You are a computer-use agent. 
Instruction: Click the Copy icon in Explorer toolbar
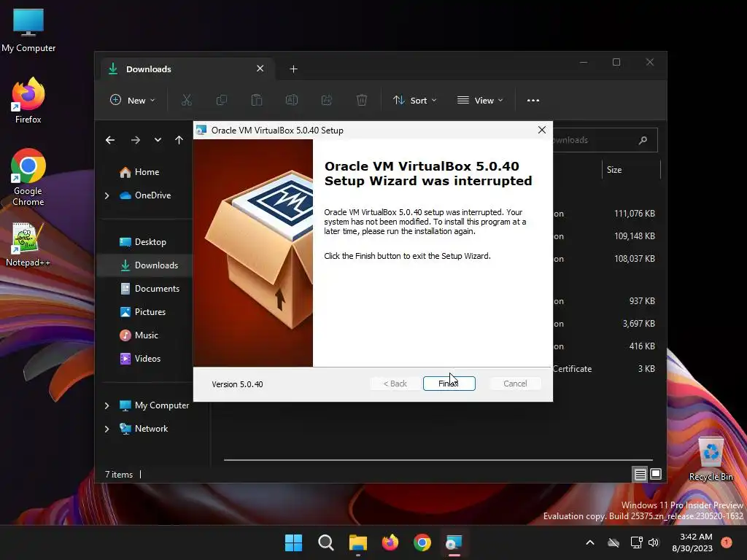[222, 101]
